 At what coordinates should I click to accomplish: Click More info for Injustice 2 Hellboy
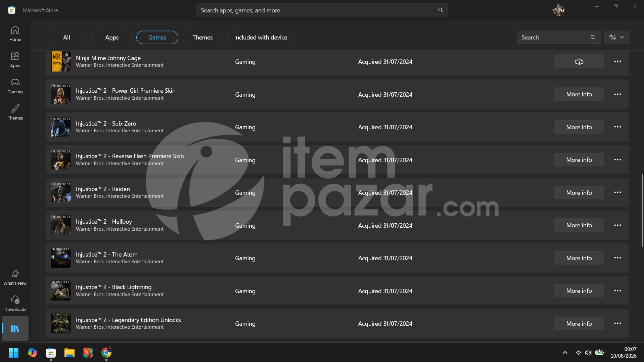pyautogui.click(x=579, y=225)
